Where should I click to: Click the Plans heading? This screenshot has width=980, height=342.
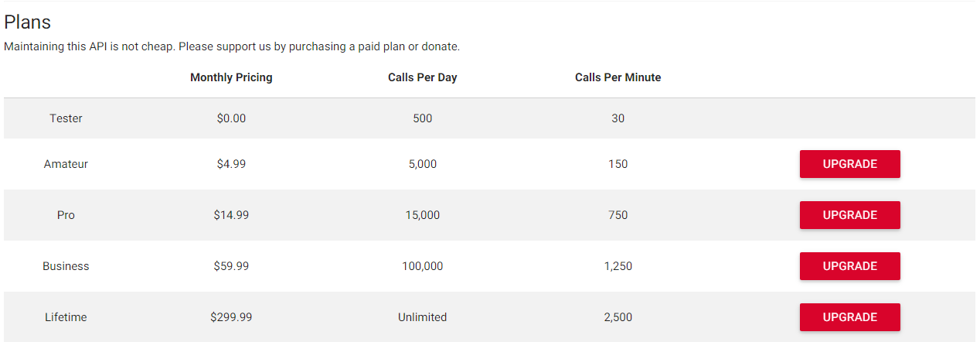28,22
